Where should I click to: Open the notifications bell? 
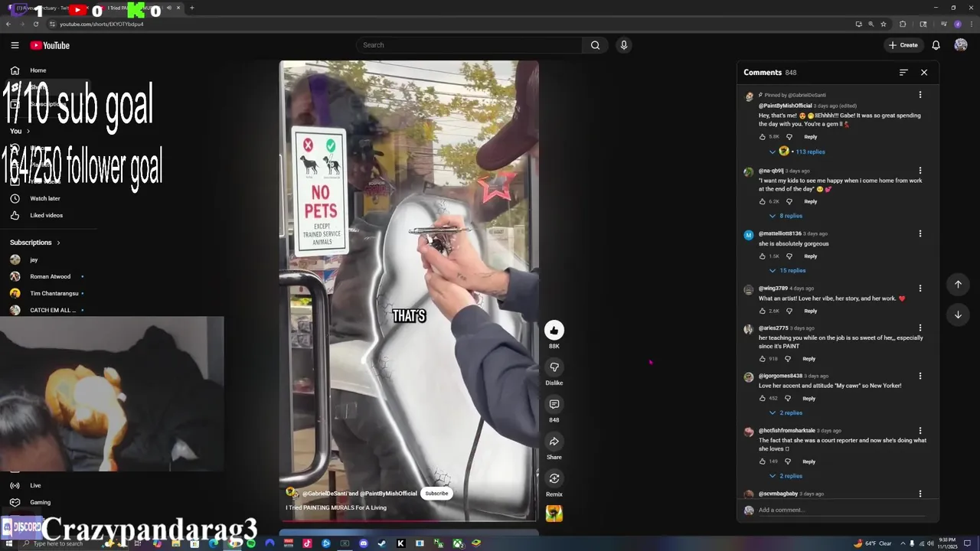click(936, 45)
